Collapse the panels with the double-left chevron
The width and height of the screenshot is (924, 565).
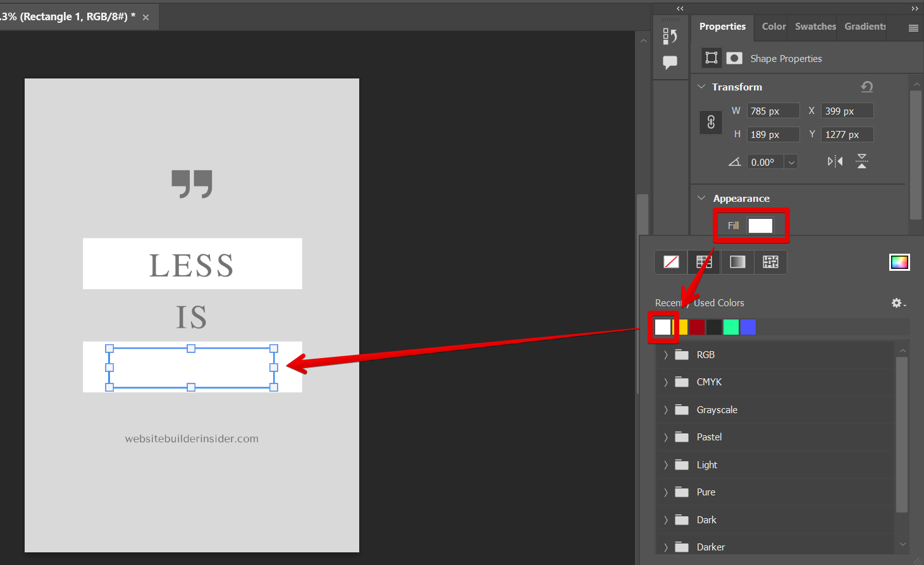pyautogui.click(x=680, y=8)
